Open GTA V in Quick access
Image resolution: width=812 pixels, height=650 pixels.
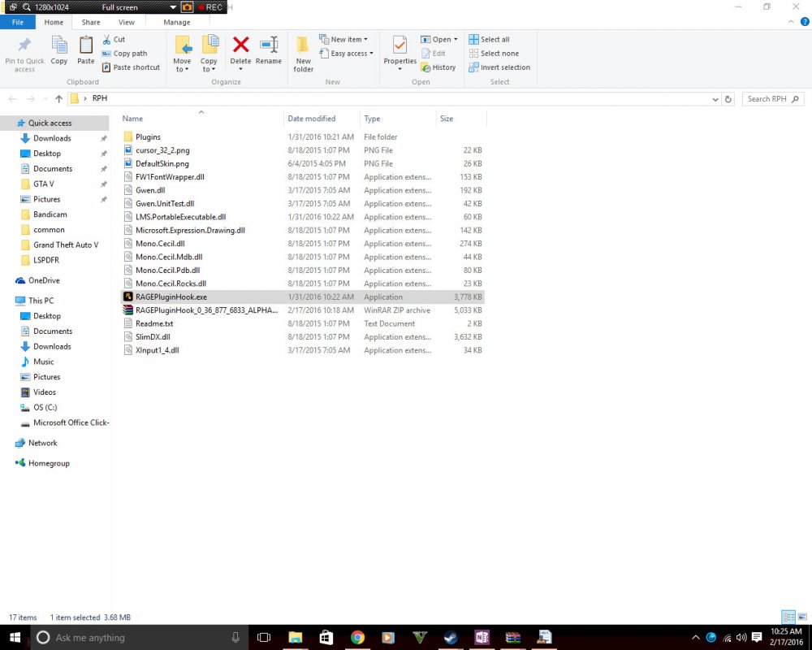point(44,184)
